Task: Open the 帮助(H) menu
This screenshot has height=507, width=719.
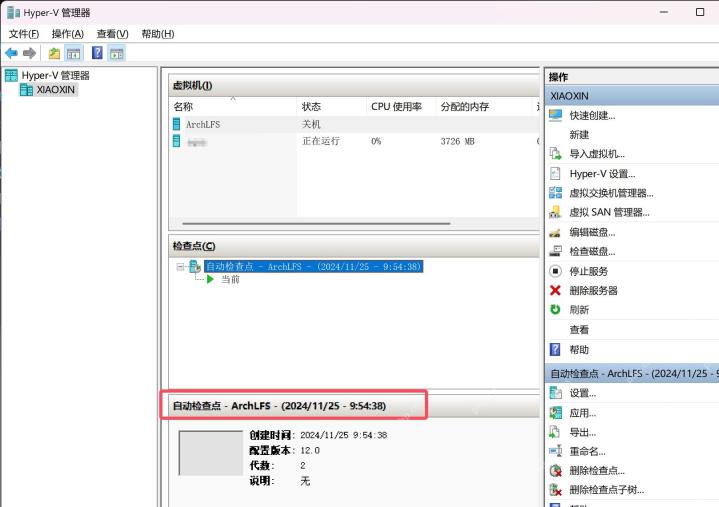Action: [x=157, y=34]
